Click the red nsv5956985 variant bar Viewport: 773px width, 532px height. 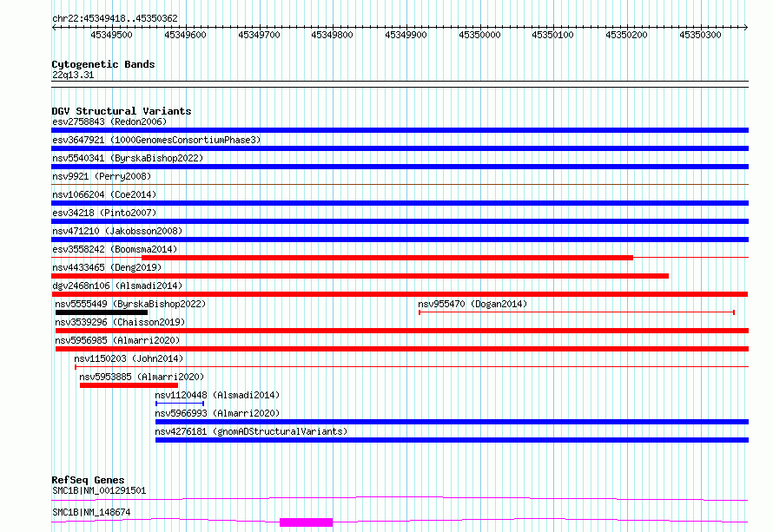click(x=402, y=349)
